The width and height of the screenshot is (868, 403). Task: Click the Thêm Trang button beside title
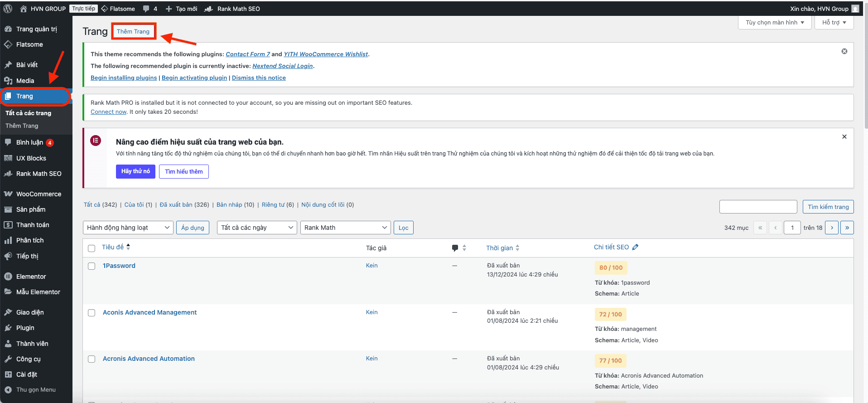tap(133, 31)
